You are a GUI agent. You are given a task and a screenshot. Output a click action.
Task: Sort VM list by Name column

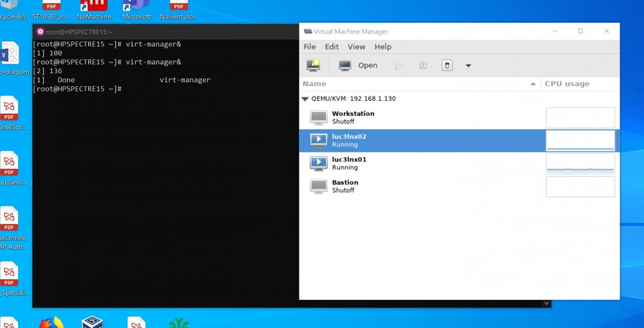(x=420, y=84)
